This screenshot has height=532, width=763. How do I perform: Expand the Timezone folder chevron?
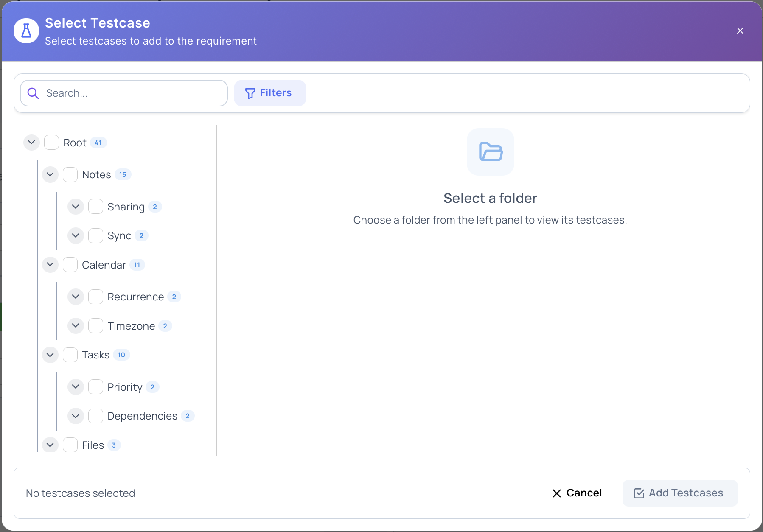(x=75, y=325)
